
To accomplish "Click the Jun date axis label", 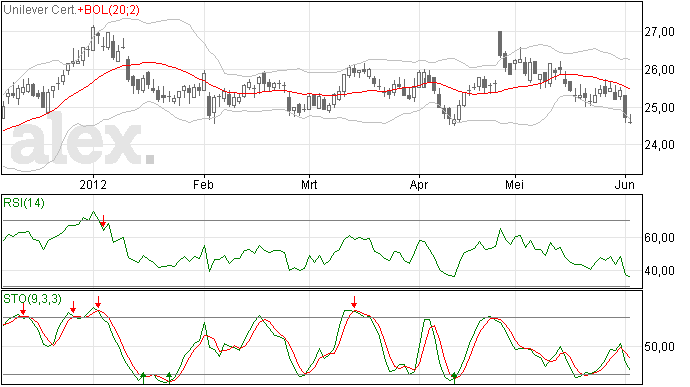I will click(x=625, y=184).
